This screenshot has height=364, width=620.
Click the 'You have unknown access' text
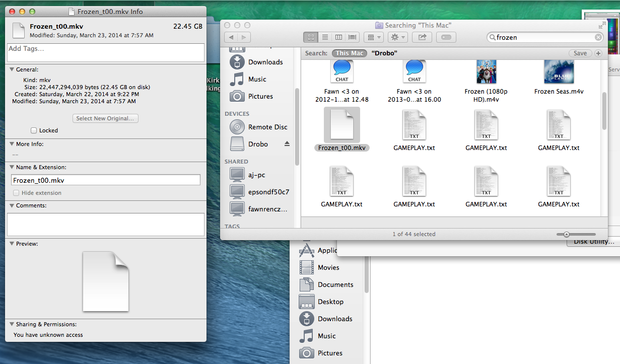(48, 335)
